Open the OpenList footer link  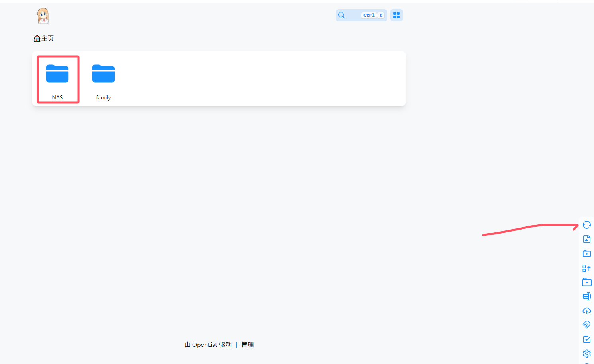tap(204, 345)
